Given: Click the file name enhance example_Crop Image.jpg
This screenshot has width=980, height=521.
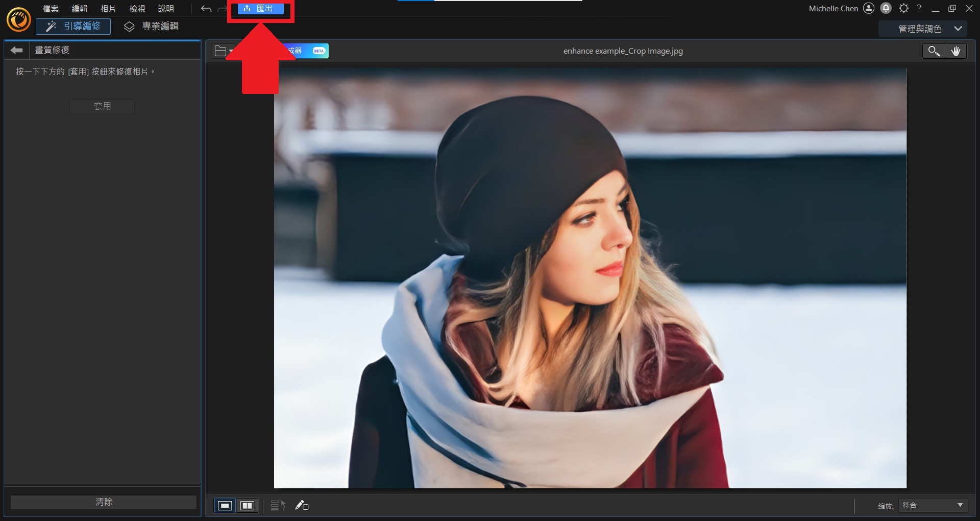Looking at the screenshot, I should 623,51.
